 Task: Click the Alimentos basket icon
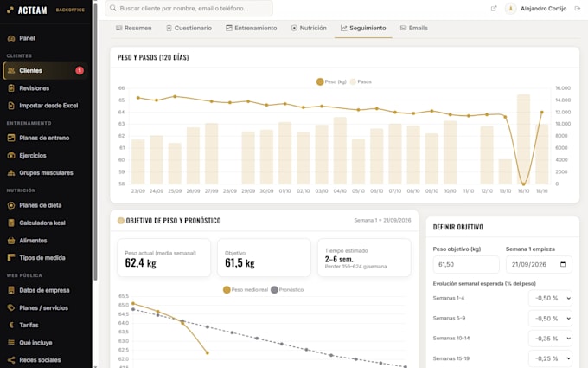(x=11, y=241)
